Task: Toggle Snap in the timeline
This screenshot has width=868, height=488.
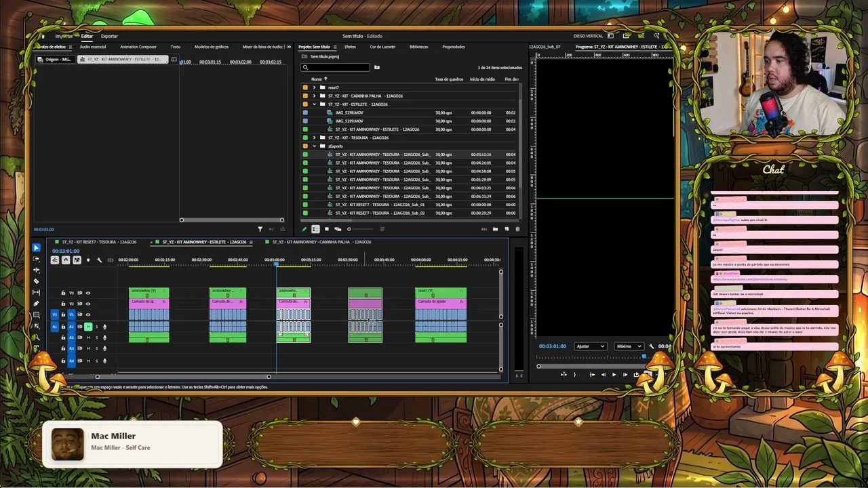Action: 66,260
